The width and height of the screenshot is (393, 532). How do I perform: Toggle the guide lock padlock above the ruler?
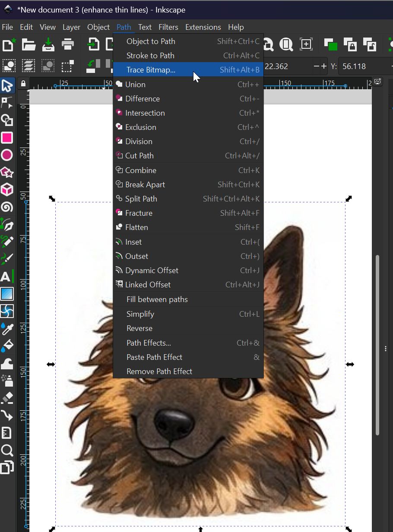click(x=23, y=83)
